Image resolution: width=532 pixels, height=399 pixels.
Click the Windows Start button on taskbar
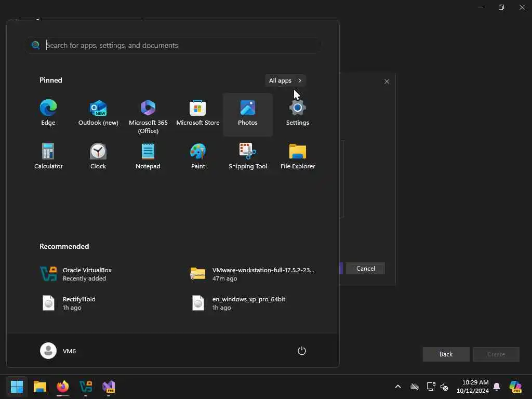17,387
